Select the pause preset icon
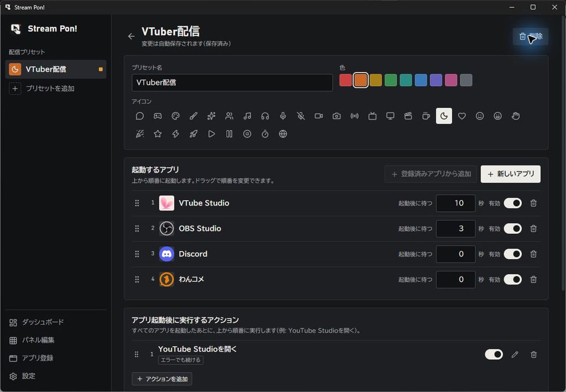 (229, 134)
